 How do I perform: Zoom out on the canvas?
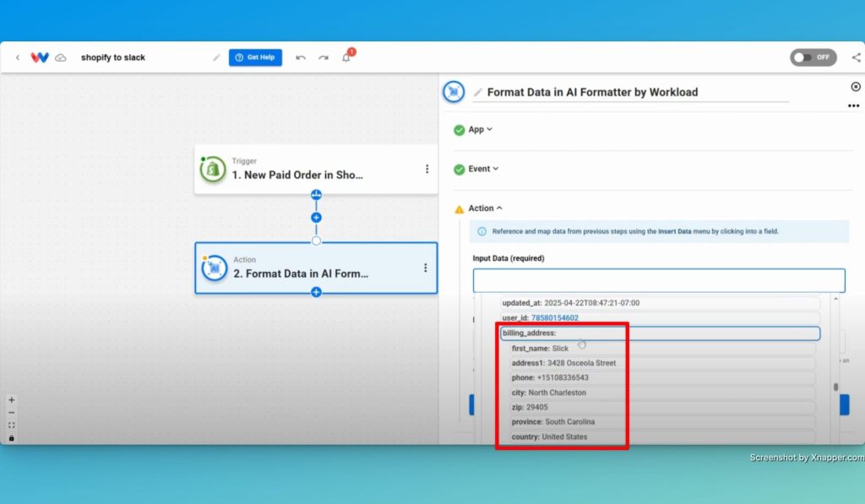[x=12, y=413]
